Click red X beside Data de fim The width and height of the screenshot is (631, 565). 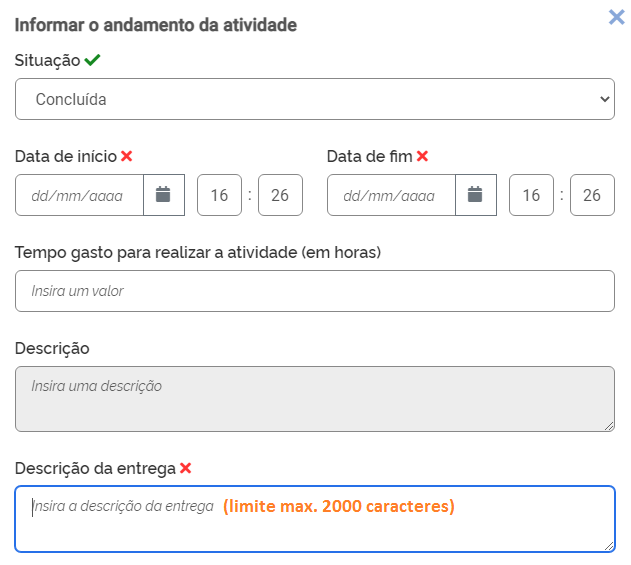(x=422, y=156)
